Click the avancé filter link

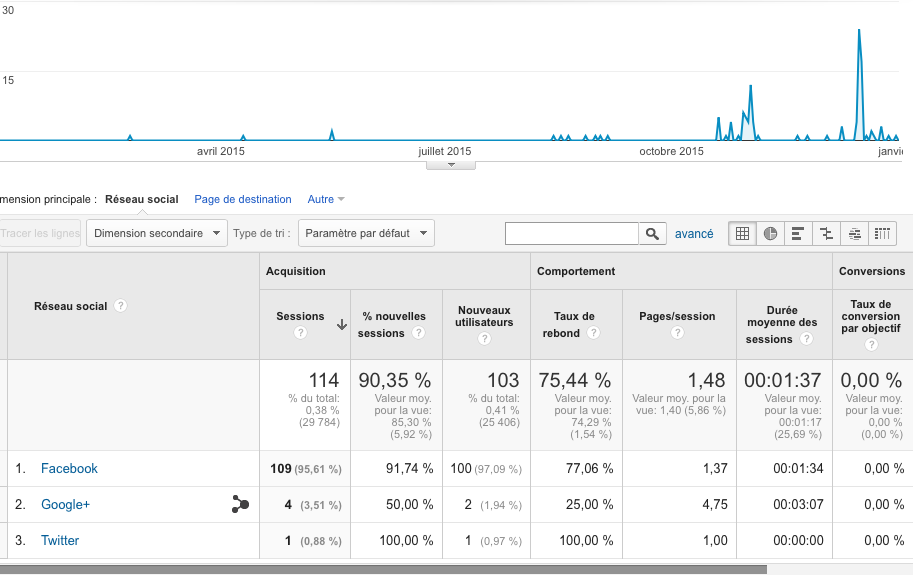click(x=694, y=234)
